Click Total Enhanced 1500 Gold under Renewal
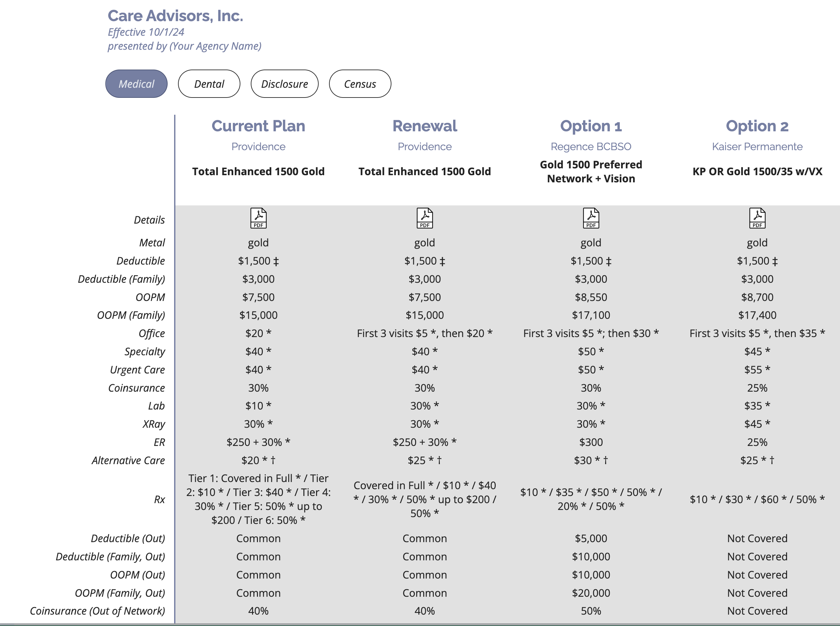Viewport: 840px width, 626px height. (x=425, y=172)
